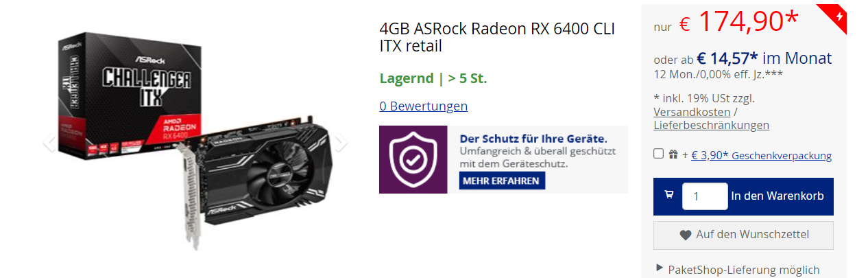Click the ASRock Challenger ITX product image
The width and height of the screenshot is (868, 278).
[x=195, y=141]
